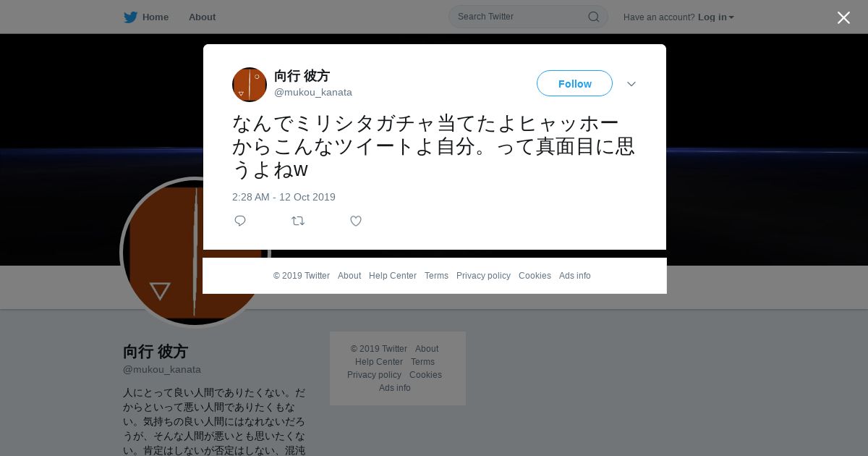Click the reply speech bubble icon
This screenshot has height=456, width=868.
coord(240,221)
